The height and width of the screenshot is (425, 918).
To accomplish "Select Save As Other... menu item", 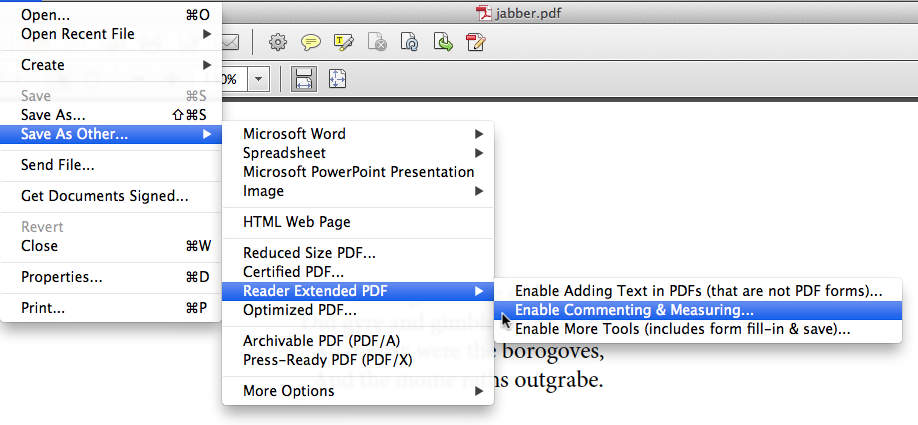I will (111, 134).
